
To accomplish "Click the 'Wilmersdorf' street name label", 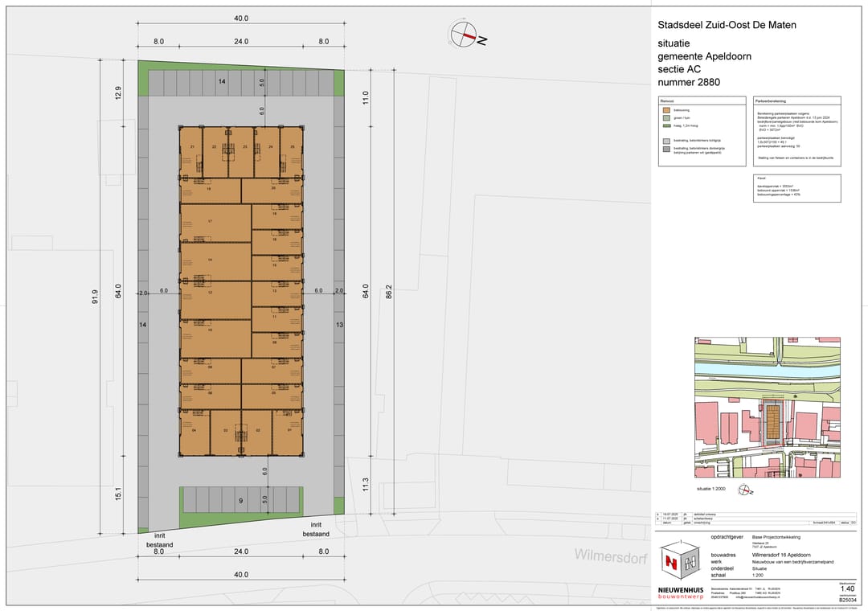I will [611, 556].
